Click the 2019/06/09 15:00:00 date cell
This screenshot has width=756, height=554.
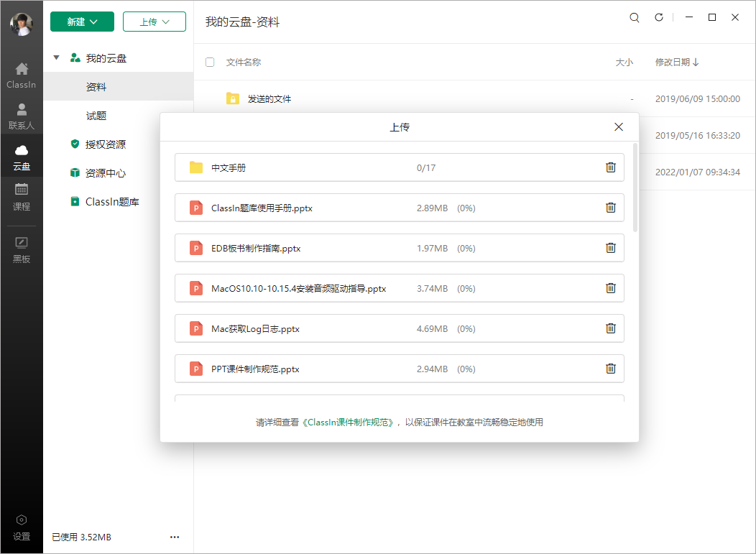pos(697,99)
